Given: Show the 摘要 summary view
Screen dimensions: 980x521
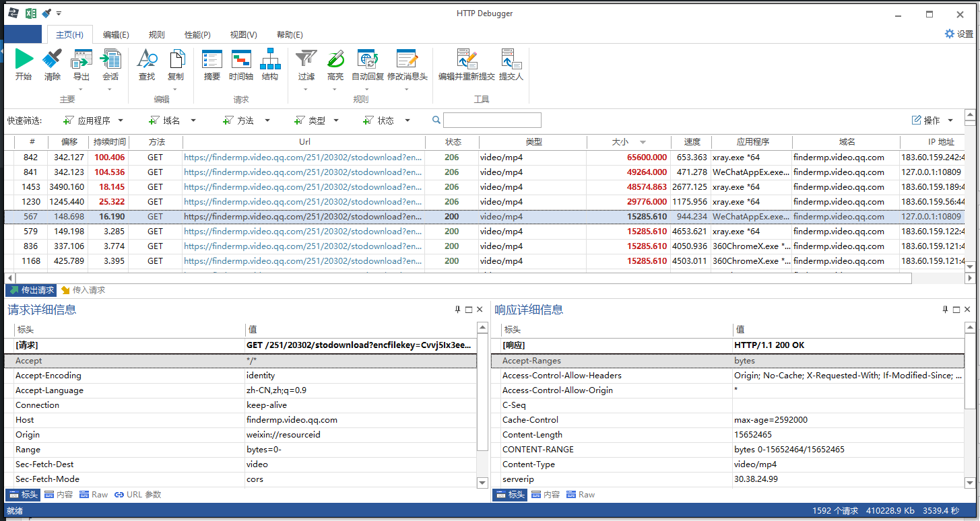Looking at the screenshot, I should (212, 59).
